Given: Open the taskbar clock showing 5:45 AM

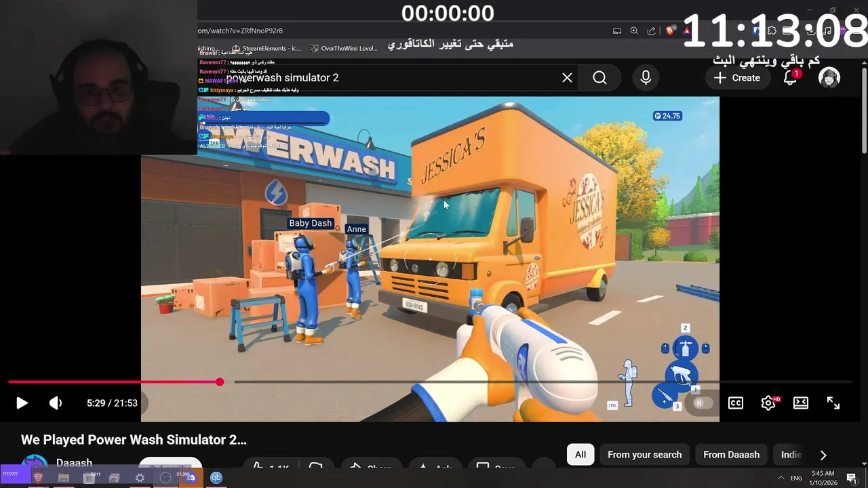Looking at the screenshot, I should (823, 478).
